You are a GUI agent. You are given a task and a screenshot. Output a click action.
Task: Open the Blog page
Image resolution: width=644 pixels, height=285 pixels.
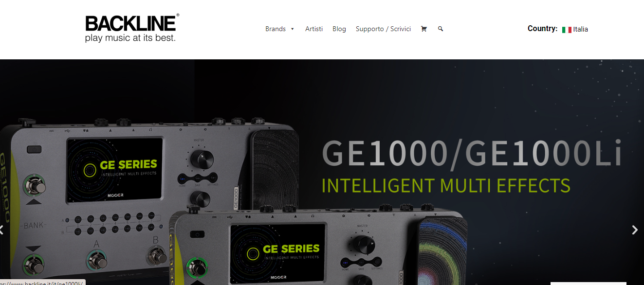click(339, 29)
